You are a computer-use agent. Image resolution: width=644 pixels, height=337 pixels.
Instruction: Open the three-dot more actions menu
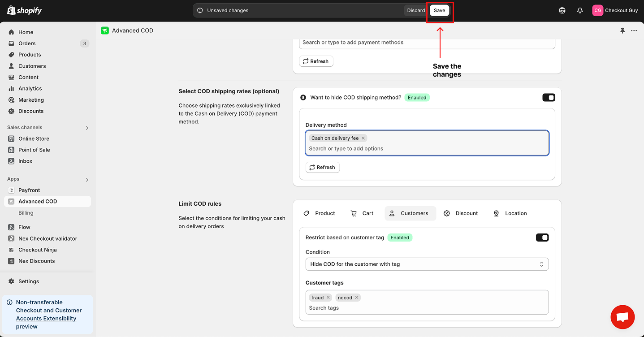tap(634, 30)
